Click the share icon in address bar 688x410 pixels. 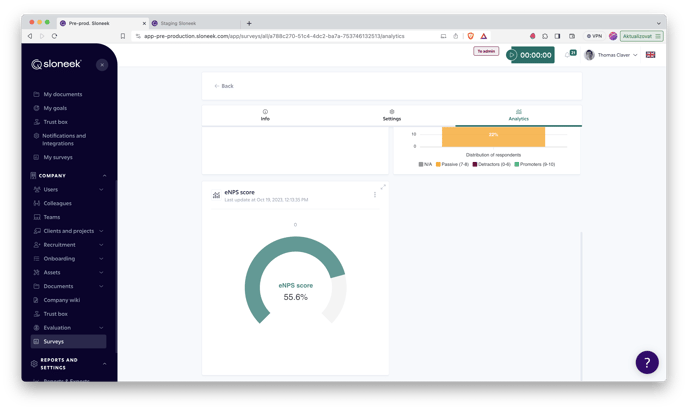[x=455, y=36]
